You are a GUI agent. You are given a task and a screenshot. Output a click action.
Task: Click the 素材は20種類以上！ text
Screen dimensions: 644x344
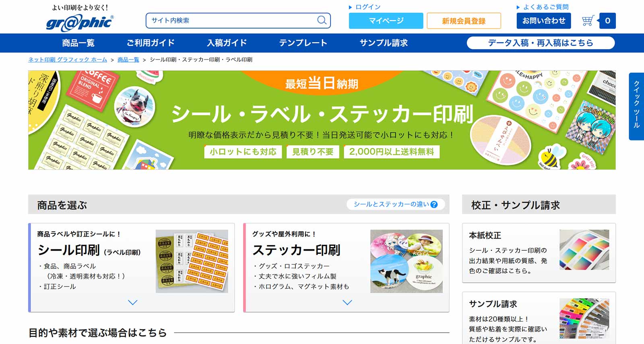click(499, 319)
